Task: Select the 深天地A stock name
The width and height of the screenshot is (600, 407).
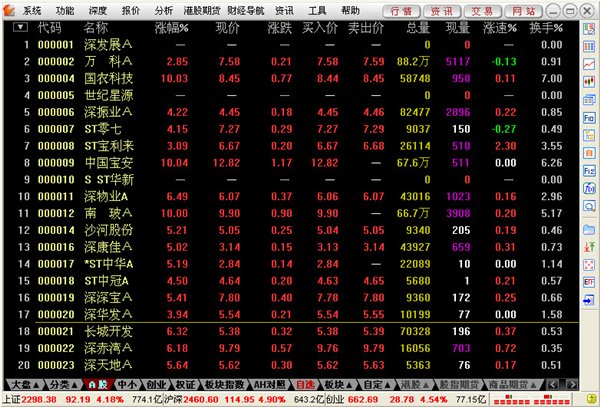Action: [108, 365]
